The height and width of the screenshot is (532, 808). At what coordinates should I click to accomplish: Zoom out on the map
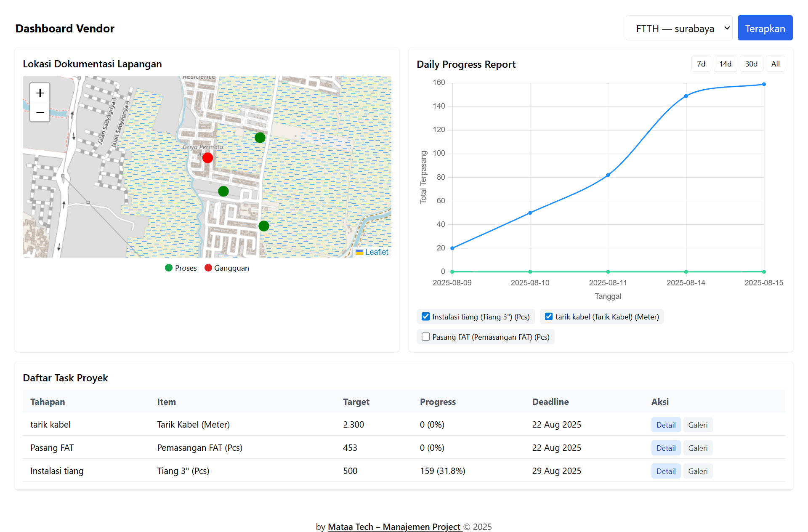pyautogui.click(x=40, y=112)
